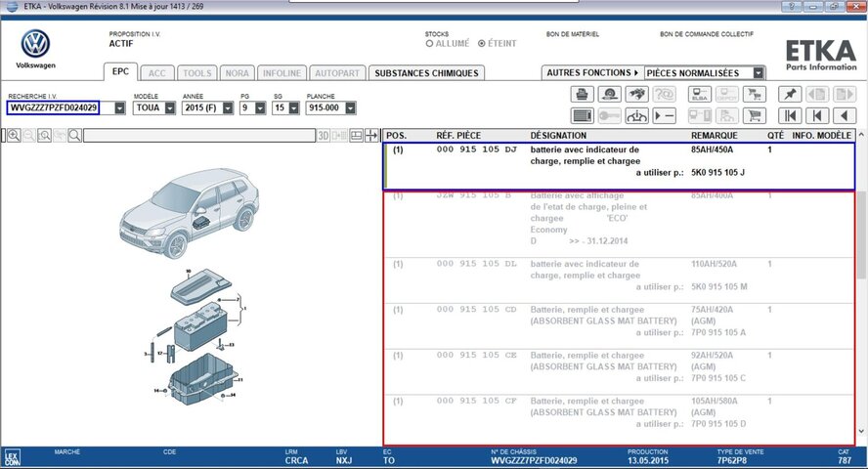Screen dimensions: 868x469
Task: Click scroll up arrow of parts list
Action: pos(861,135)
